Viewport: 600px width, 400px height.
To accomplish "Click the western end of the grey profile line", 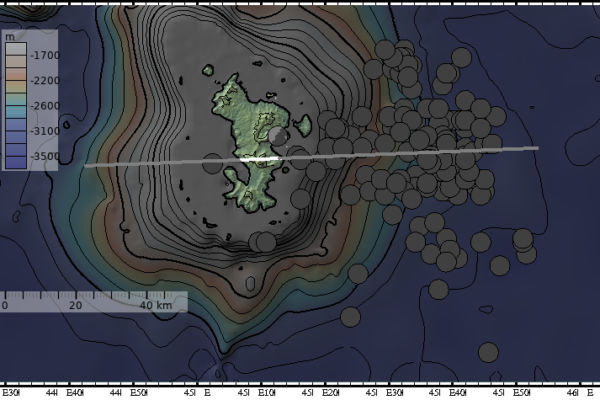I will point(86,166).
